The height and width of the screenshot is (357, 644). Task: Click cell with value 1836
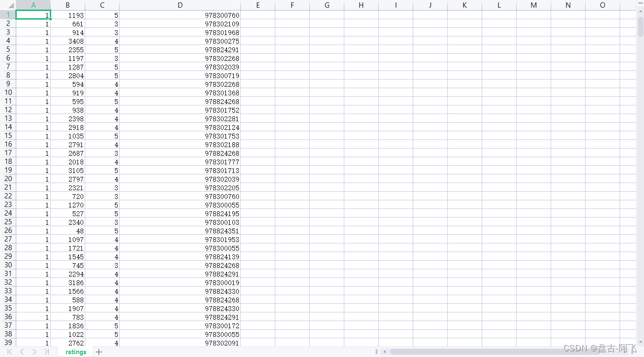(68, 326)
